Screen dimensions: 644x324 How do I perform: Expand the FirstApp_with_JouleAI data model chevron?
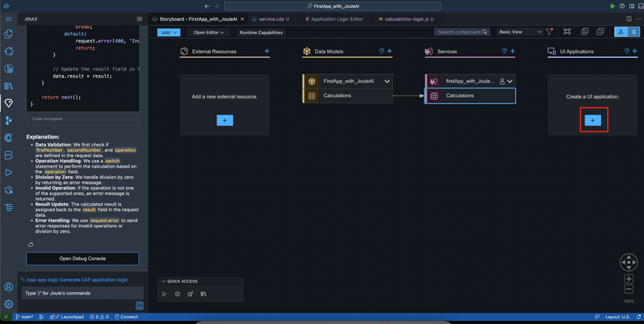coord(387,81)
